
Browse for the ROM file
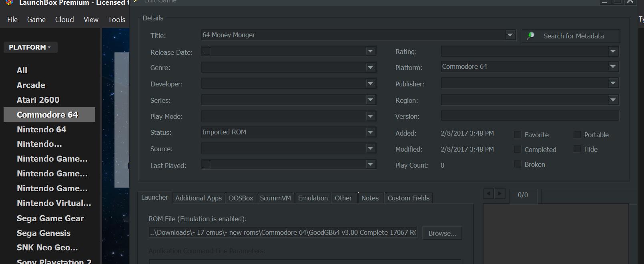[442, 233]
